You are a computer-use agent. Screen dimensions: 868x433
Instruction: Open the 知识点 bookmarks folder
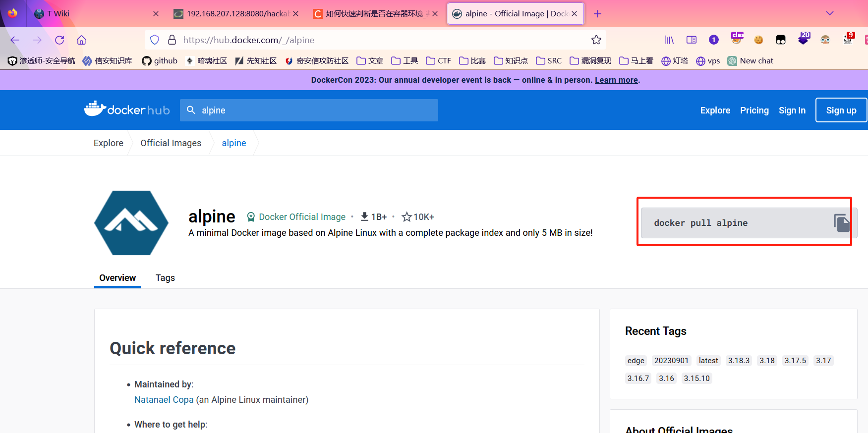(511, 61)
